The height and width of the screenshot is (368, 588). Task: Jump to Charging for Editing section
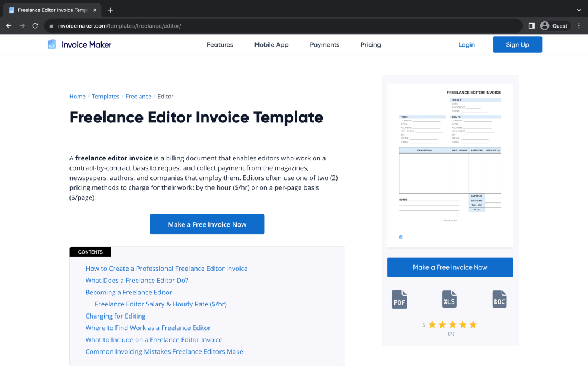[x=115, y=316]
